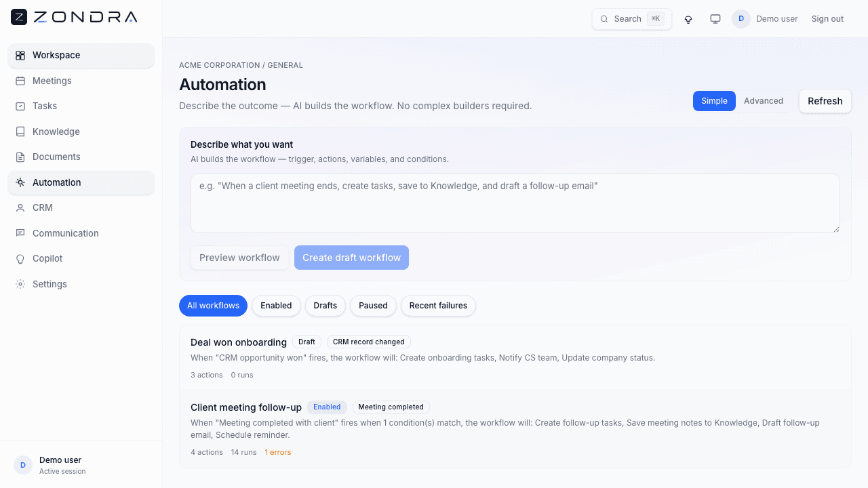This screenshot has height=488, width=868.
Task: Click the Copilot lightbulb icon in sidebar
Action: coord(20,259)
